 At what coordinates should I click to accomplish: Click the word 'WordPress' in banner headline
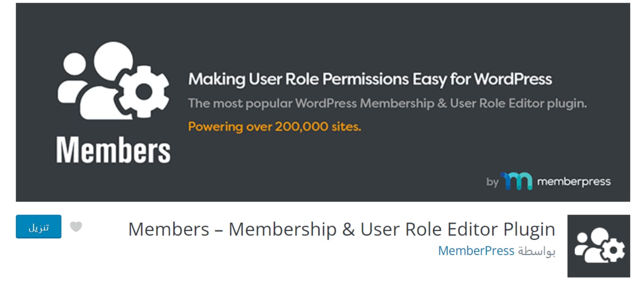tap(513, 80)
